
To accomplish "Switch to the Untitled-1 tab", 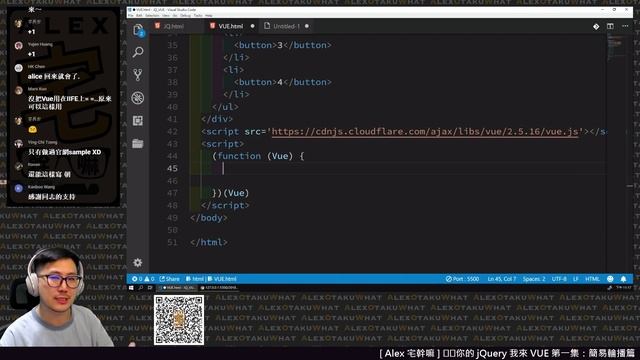I will coord(287,26).
